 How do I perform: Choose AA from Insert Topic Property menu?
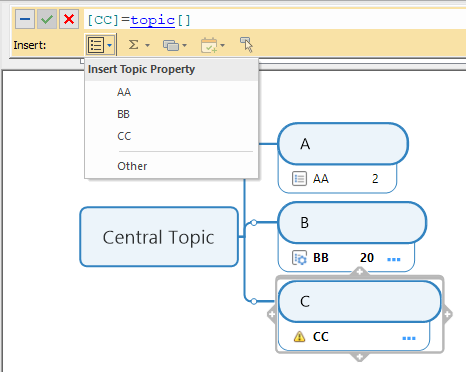pyautogui.click(x=172, y=92)
